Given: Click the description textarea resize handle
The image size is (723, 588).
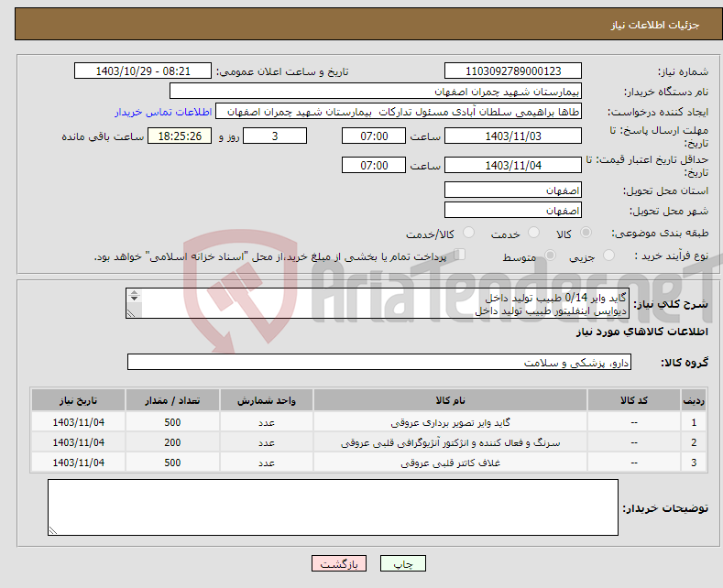Looking at the screenshot, I should 131,314.
